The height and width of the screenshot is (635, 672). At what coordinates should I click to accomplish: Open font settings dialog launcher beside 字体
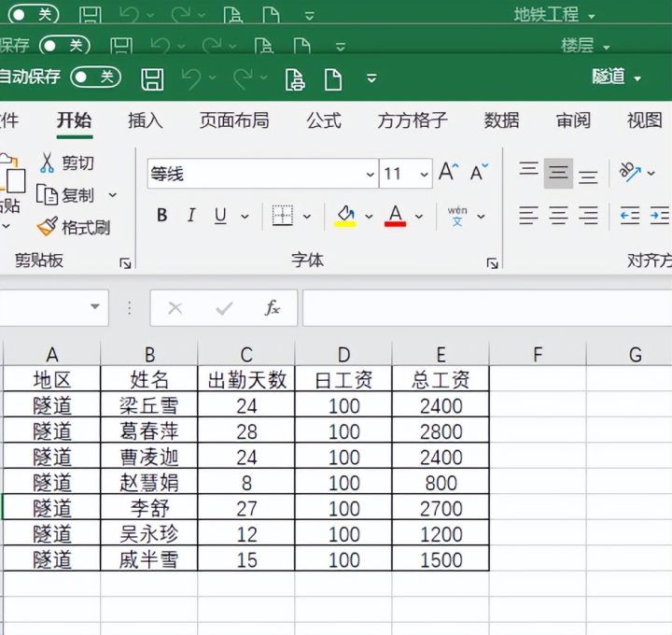click(x=493, y=263)
